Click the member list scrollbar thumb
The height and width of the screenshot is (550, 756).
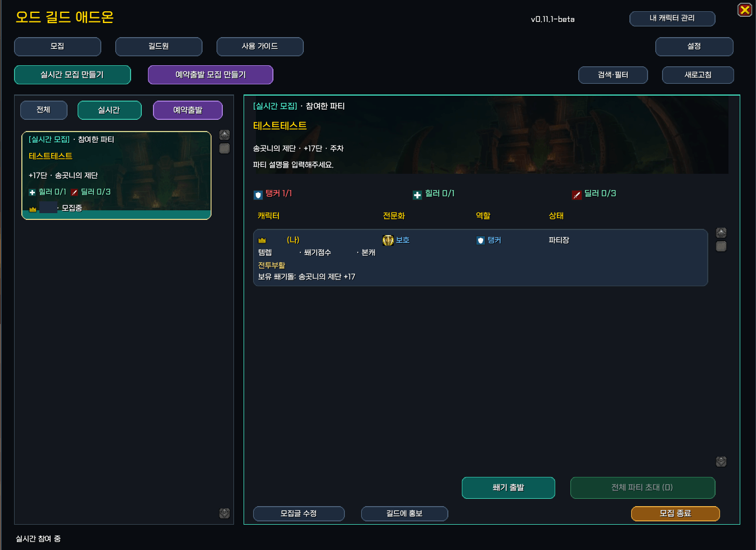pos(721,246)
